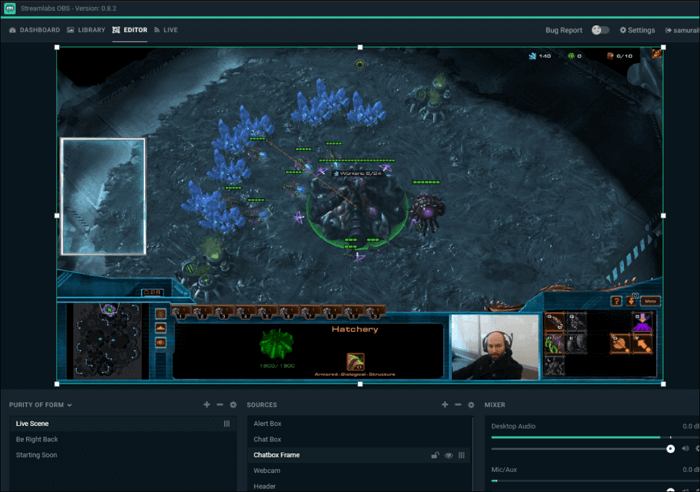
Task: Select the Header source
Action: (x=360, y=486)
